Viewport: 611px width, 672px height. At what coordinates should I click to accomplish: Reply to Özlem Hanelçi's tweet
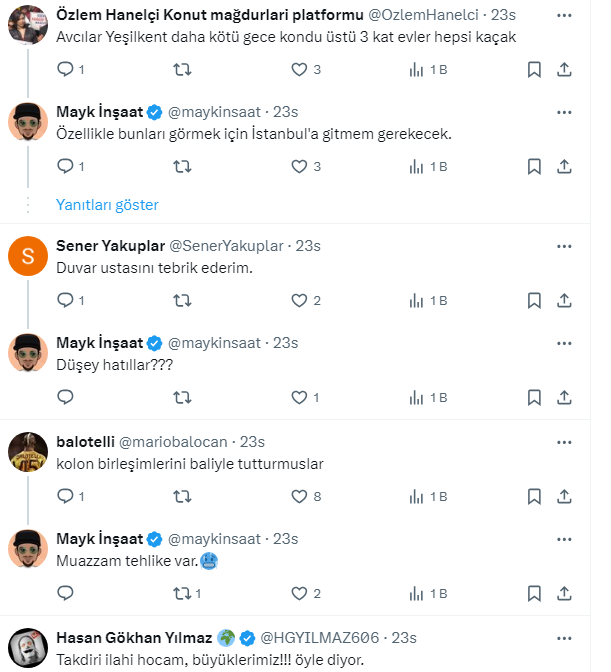pos(65,70)
